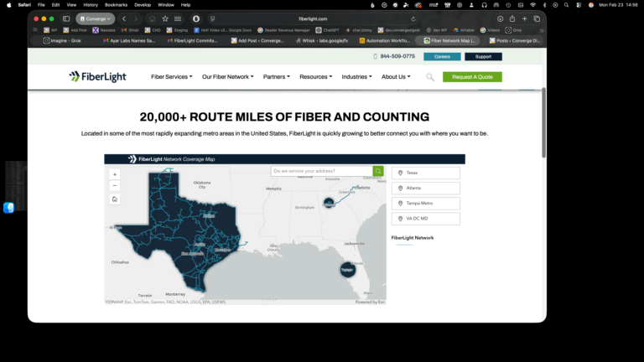Open the Add Post bookmark
Viewport: 644px width, 362px height.
pos(75,30)
